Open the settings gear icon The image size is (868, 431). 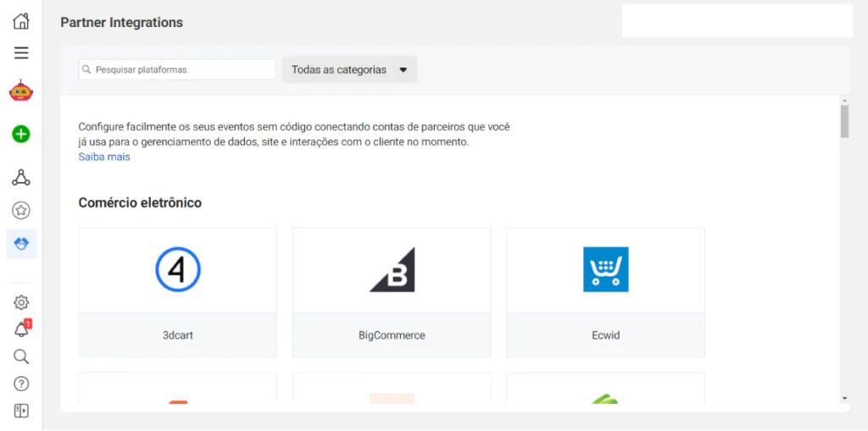(x=21, y=302)
